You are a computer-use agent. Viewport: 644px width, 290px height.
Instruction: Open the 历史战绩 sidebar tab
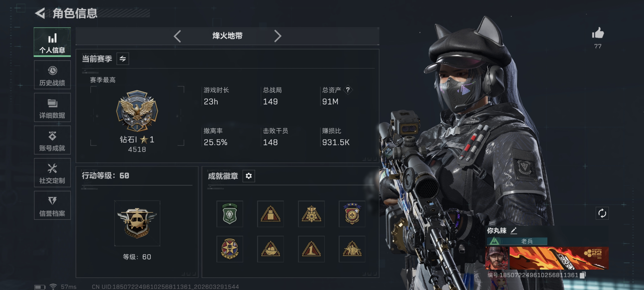[52, 75]
